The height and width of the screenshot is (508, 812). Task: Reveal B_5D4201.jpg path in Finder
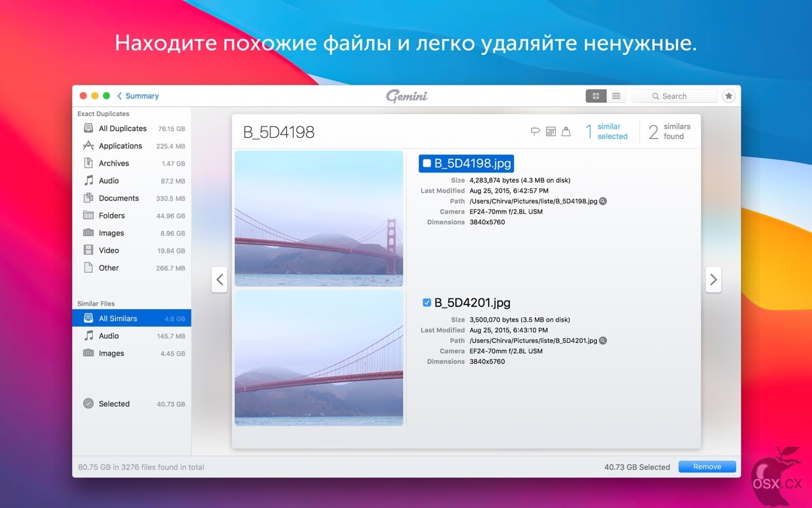(603, 341)
